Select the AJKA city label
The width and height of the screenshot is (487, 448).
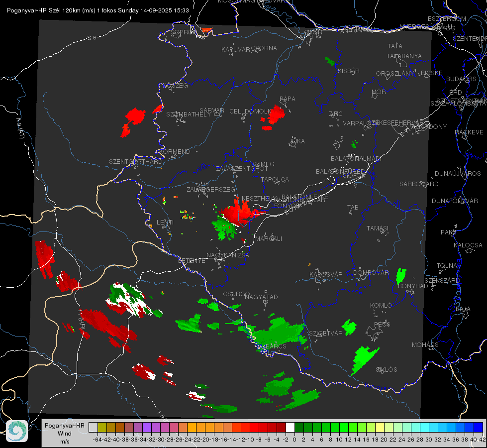(x=297, y=141)
